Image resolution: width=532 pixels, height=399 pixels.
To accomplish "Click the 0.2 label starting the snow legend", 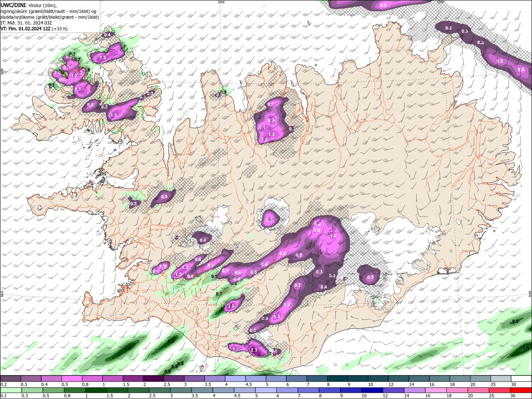I will [3, 385].
